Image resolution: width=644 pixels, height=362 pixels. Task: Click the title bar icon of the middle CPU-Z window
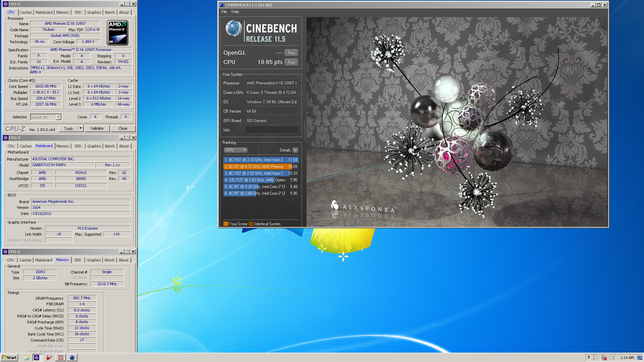pyautogui.click(x=5, y=138)
